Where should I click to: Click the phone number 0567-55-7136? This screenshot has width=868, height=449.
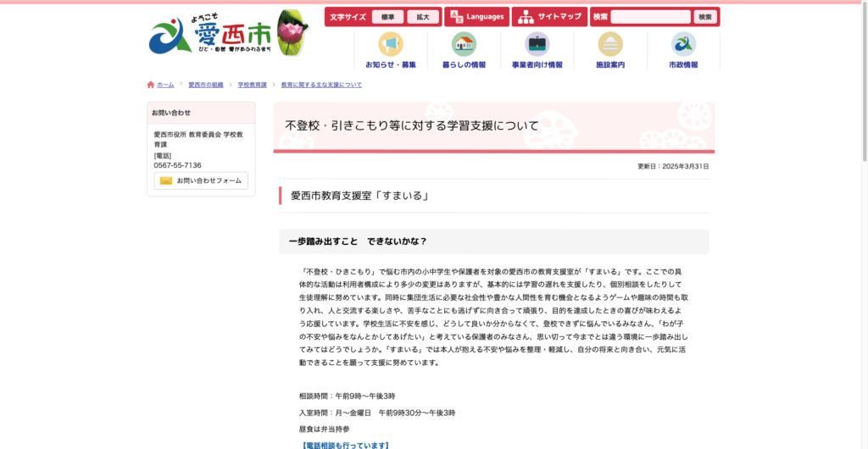coord(178,165)
